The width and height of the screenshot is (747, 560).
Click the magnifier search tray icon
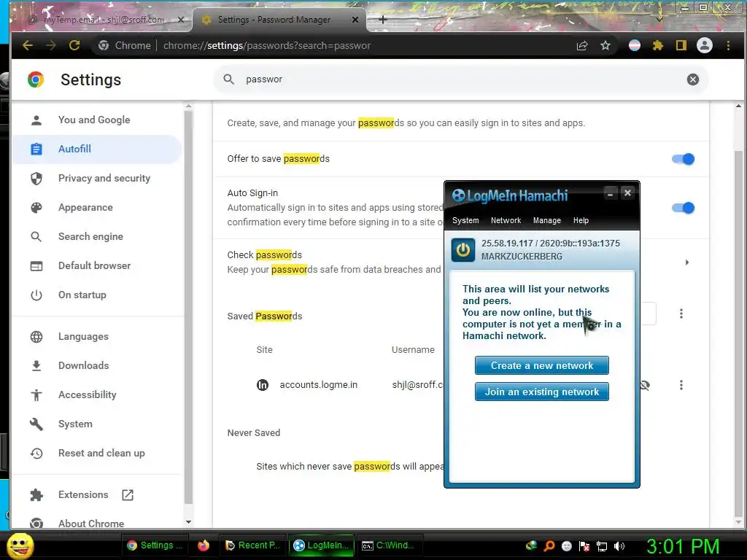coord(549,546)
